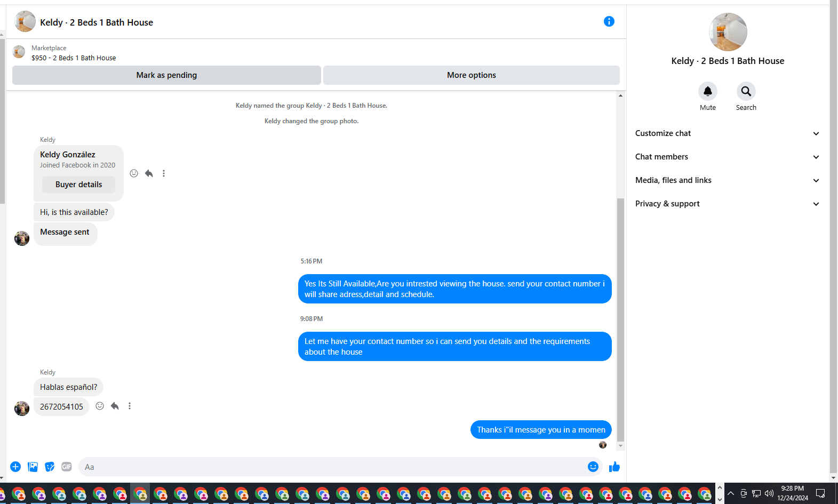
Task: Expand the Customize chat section
Action: pos(727,133)
